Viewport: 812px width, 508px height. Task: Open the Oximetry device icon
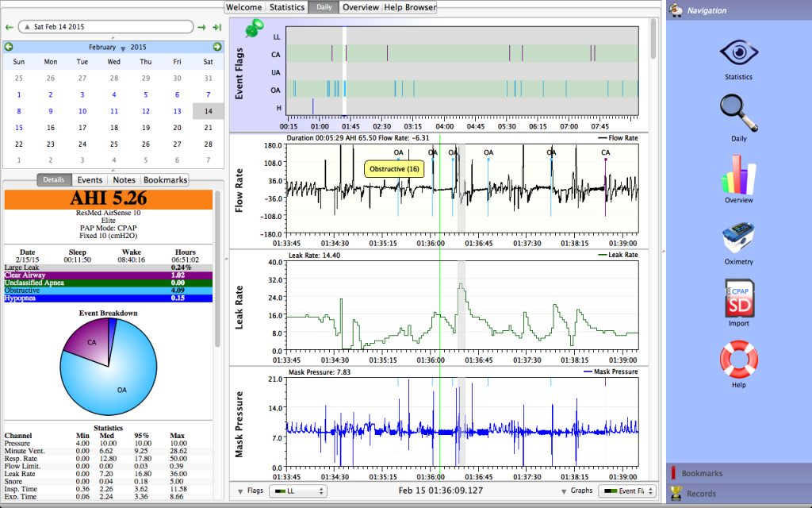pyautogui.click(x=737, y=237)
